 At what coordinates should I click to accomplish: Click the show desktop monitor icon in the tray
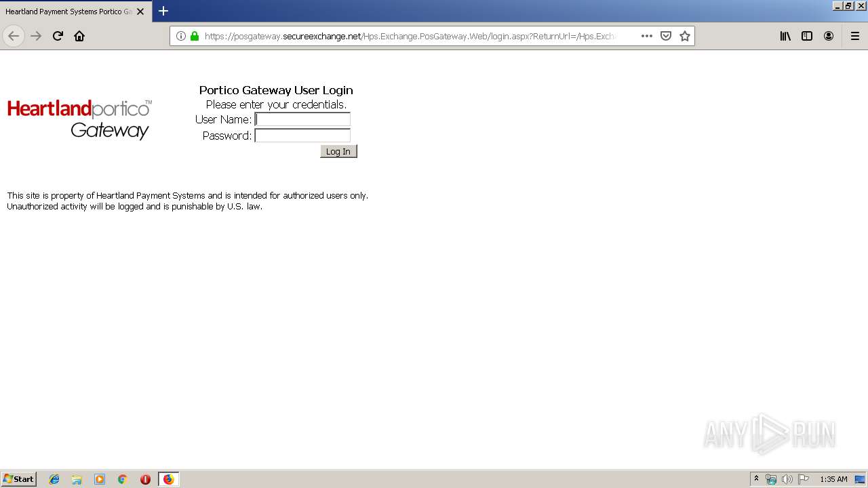point(860,479)
